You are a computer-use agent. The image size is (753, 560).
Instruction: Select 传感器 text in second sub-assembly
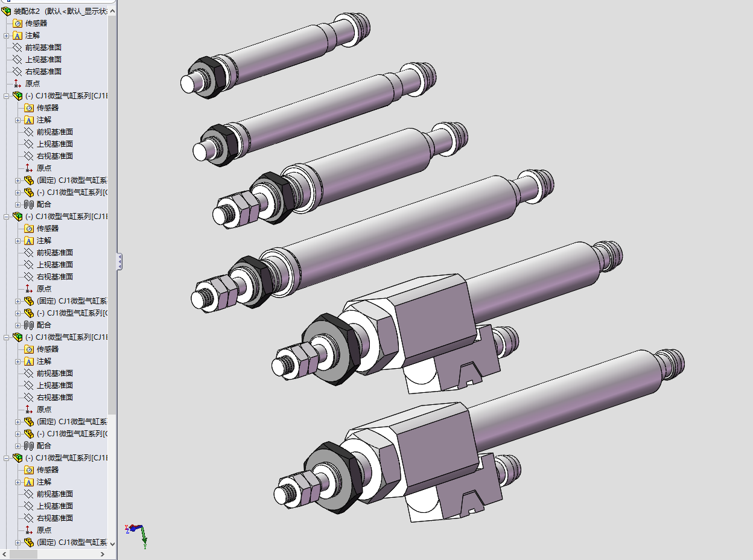point(48,228)
